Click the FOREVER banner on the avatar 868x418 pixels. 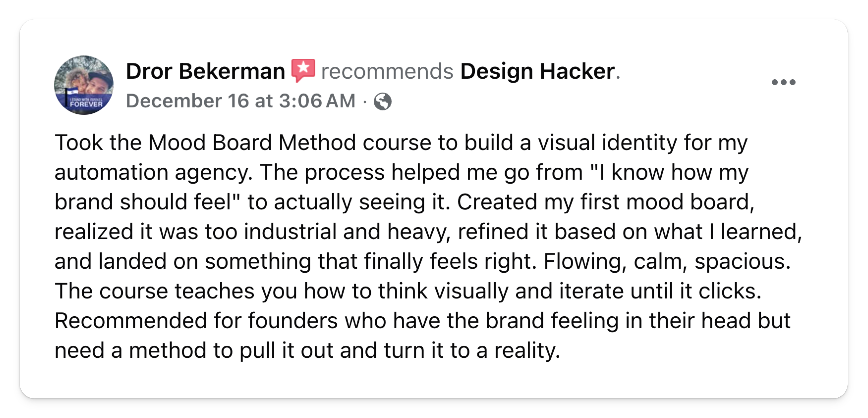coord(86,104)
